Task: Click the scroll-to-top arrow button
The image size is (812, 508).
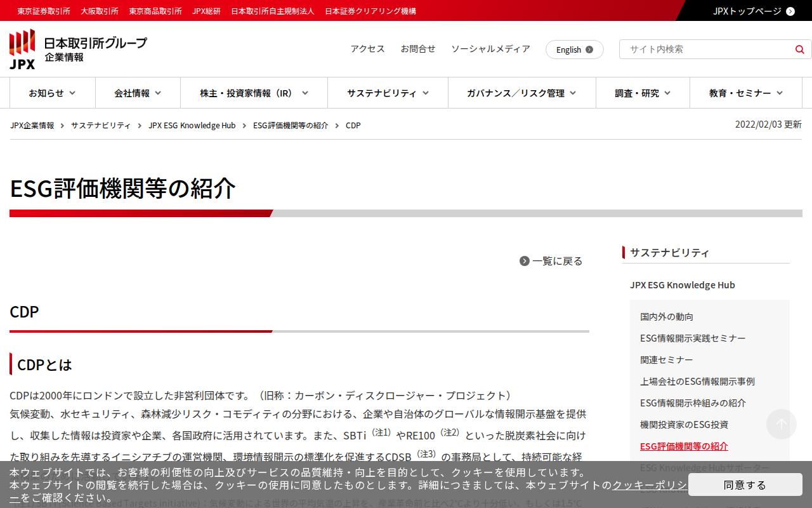Action: (x=782, y=424)
